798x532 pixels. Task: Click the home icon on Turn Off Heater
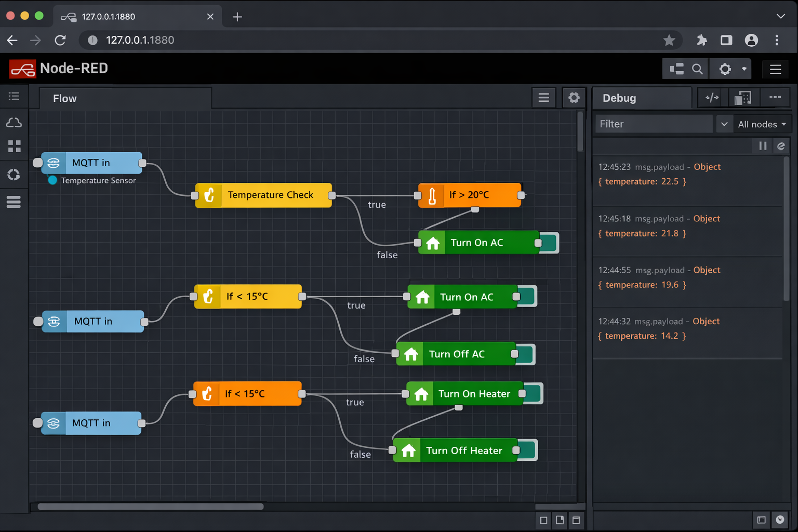click(408, 450)
